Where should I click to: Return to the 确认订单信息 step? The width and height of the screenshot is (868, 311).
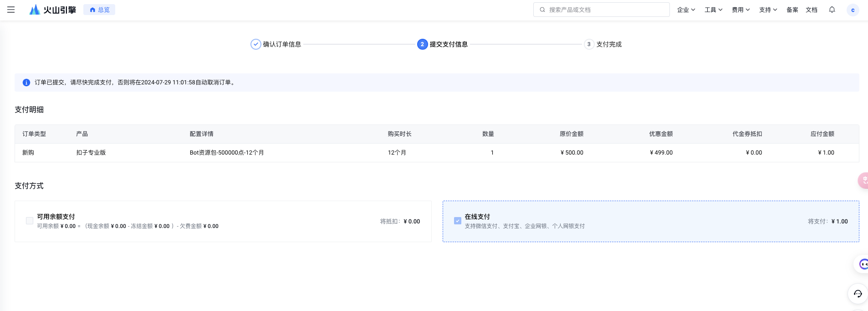276,44
